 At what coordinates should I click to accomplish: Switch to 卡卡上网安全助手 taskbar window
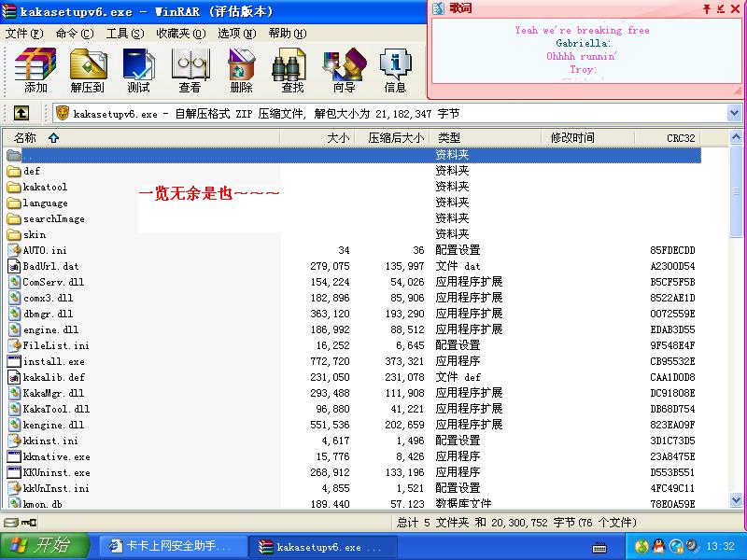click(x=173, y=546)
